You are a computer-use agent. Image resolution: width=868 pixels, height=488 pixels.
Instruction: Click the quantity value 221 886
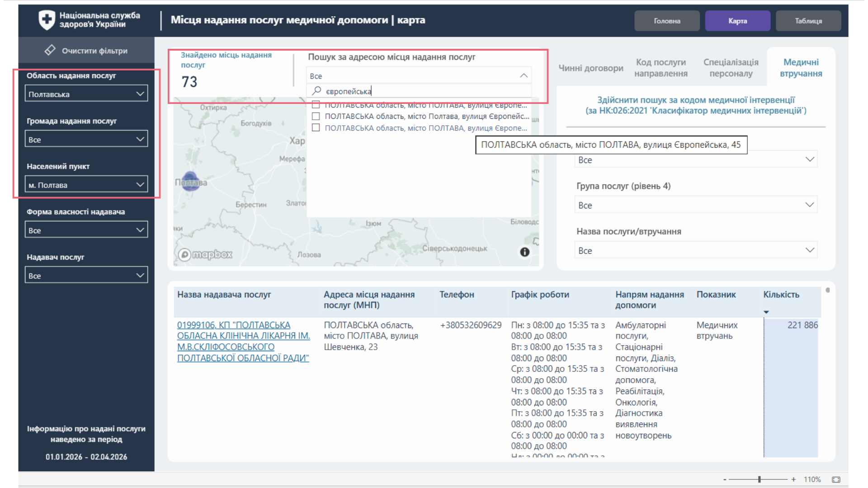coord(802,325)
